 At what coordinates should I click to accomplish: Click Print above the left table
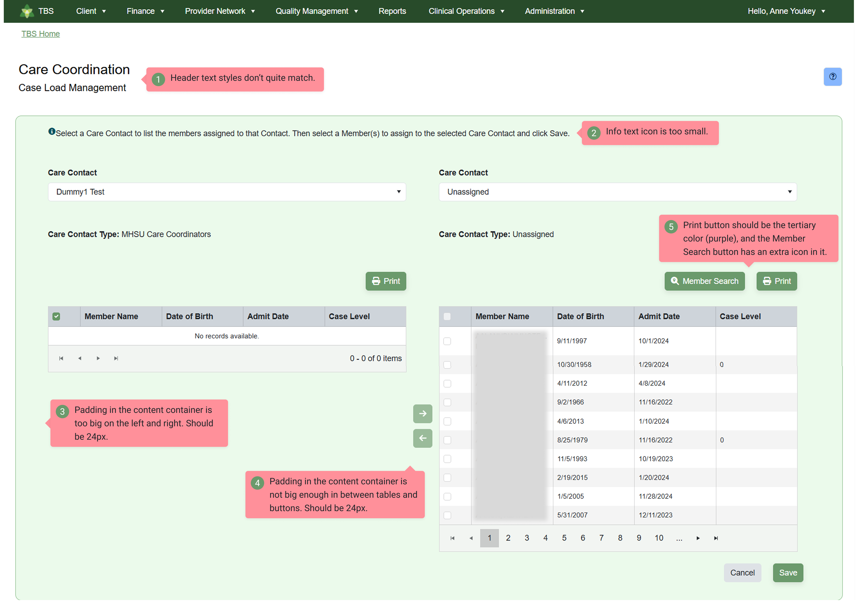pos(386,281)
